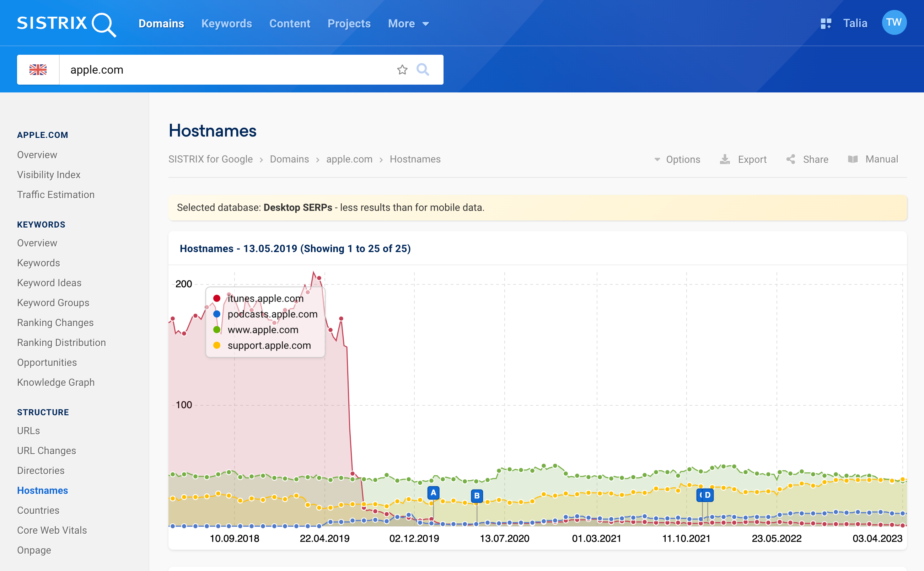Select the UK flag country selector
924x571 pixels.
[x=38, y=69]
